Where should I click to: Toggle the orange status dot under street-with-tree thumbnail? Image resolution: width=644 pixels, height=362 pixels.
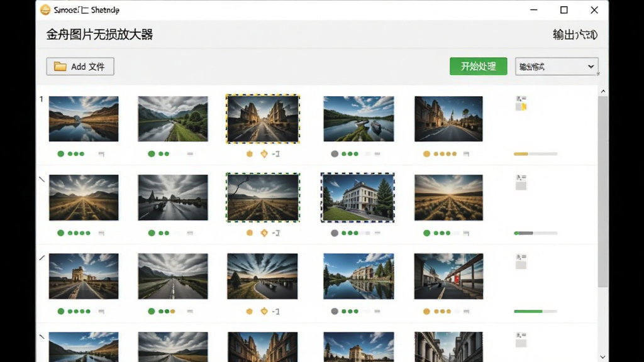pyautogui.click(x=427, y=154)
